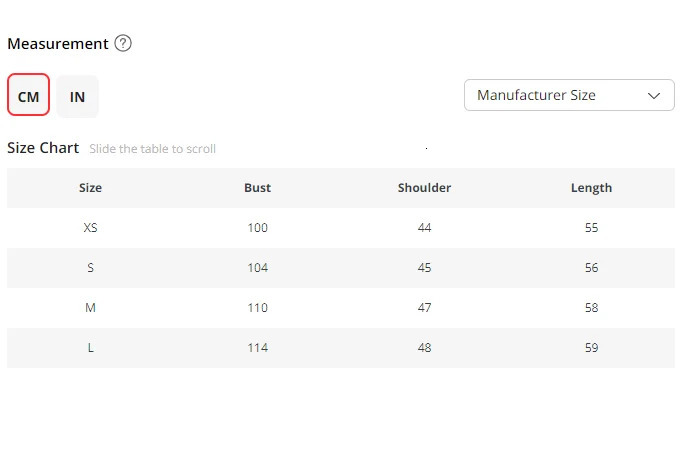Click the 'Slide the table to scroll' hint
The width and height of the screenshot is (683, 454).
(x=152, y=149)
